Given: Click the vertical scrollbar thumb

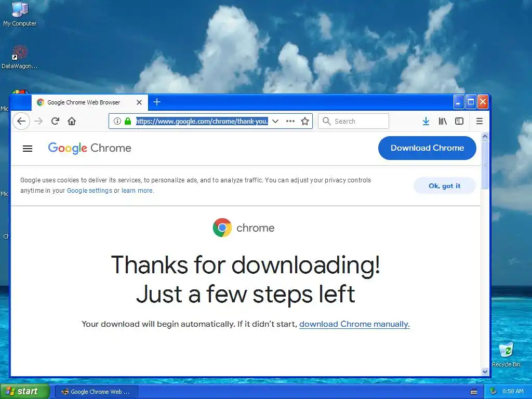Looking at the screenshot, I should [x=485, y=165].
